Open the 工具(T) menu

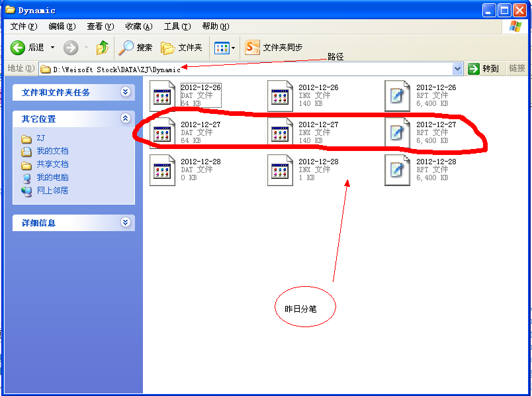coord(177,26)
